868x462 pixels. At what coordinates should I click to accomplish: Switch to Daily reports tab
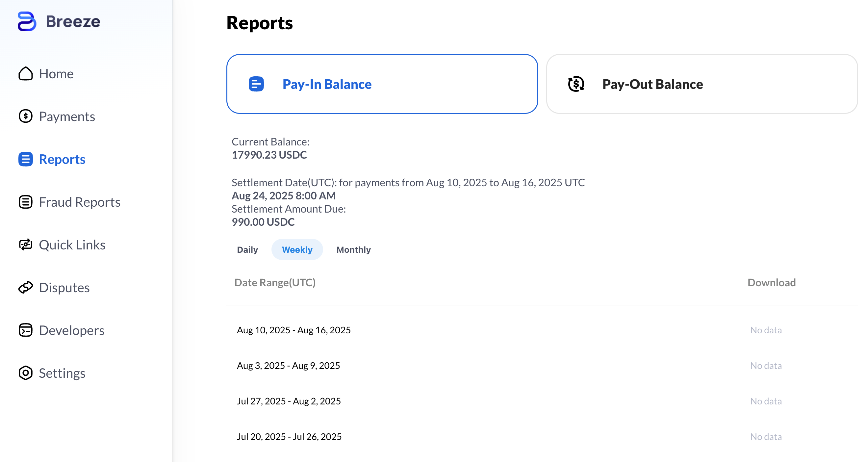click(247, 249)
